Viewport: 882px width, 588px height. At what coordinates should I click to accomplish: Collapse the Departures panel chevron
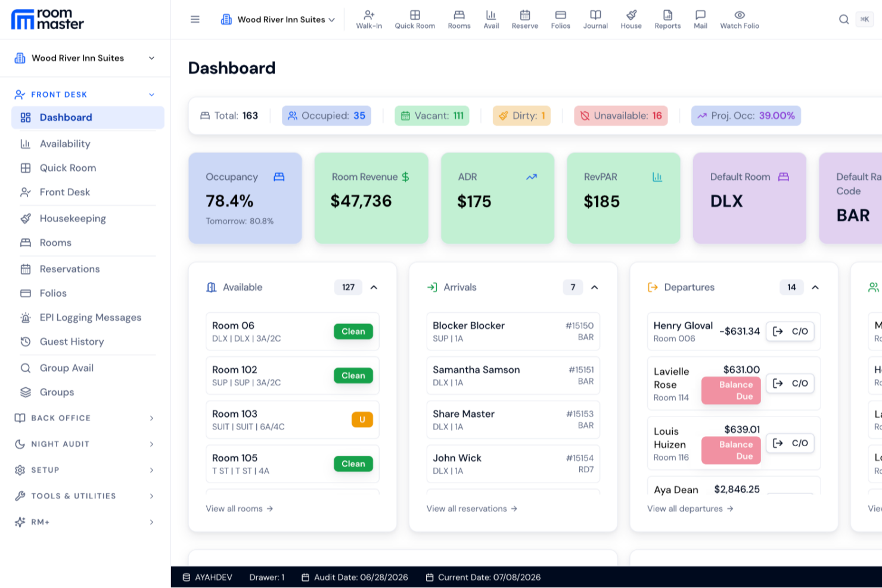(x=815, y=287)
